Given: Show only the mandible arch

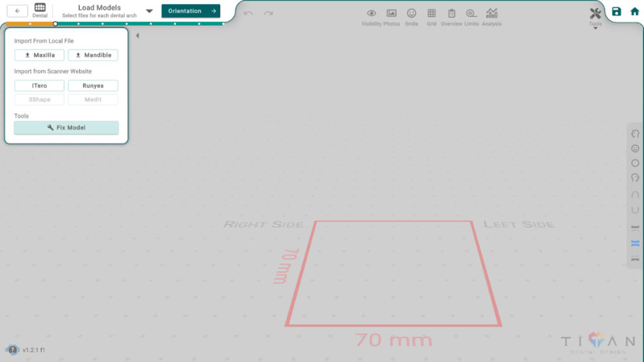Looking at the screenshot, I should tap(635, 259).
